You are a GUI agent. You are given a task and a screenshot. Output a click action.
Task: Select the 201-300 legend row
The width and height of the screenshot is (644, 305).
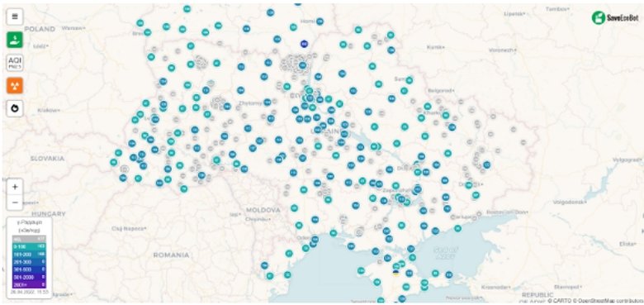[29, 262]
